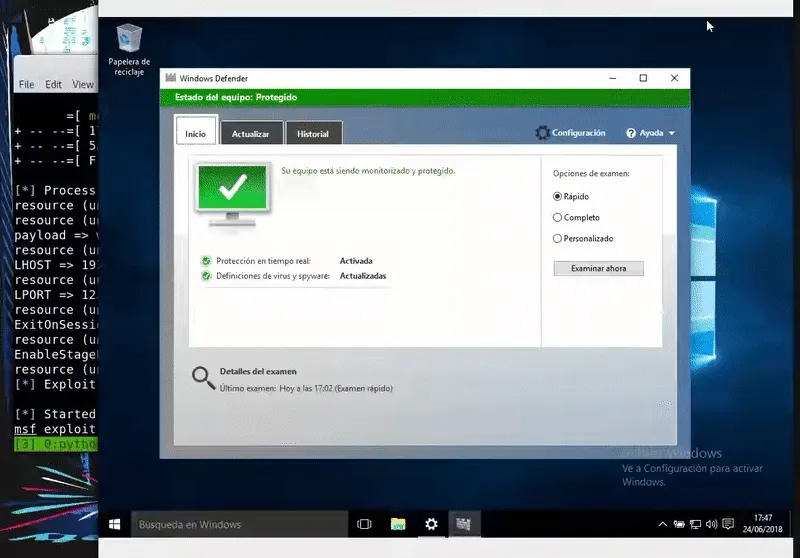
Task: Click the Configuración gear icon
Action: pyautogui.click(x=542, y=133)
